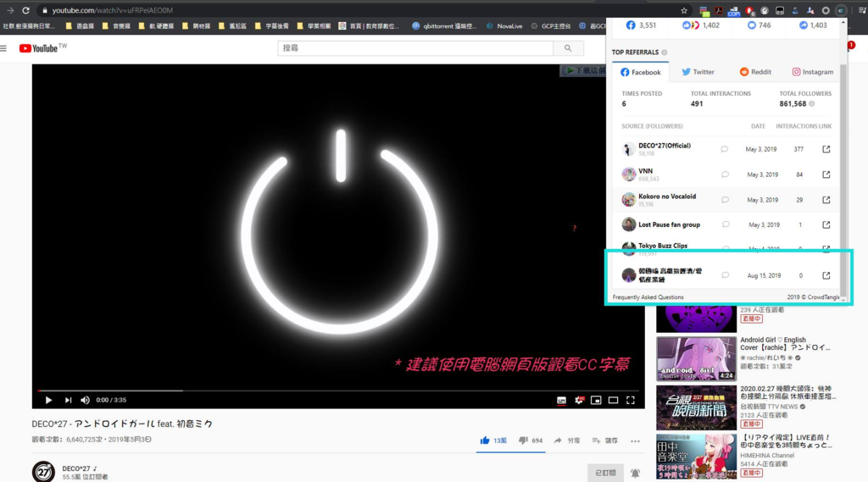Open link for Kokoro no Vocaloid post

tap(826, 200)
